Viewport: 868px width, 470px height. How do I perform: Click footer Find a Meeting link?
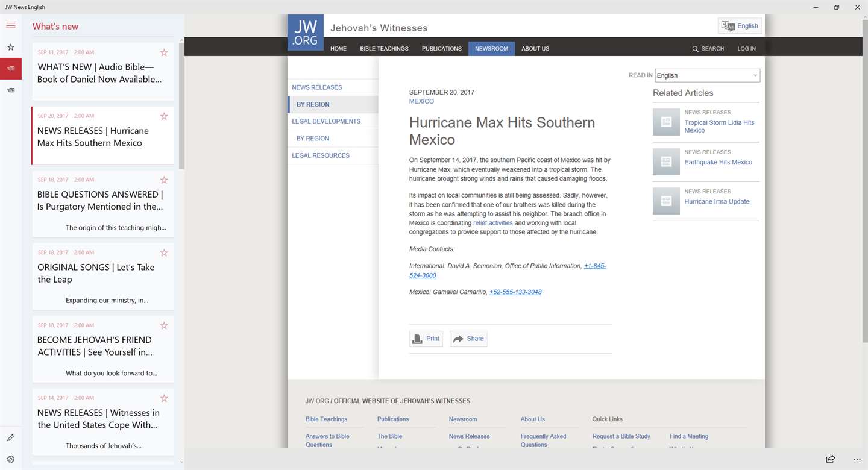click(689, 436)
